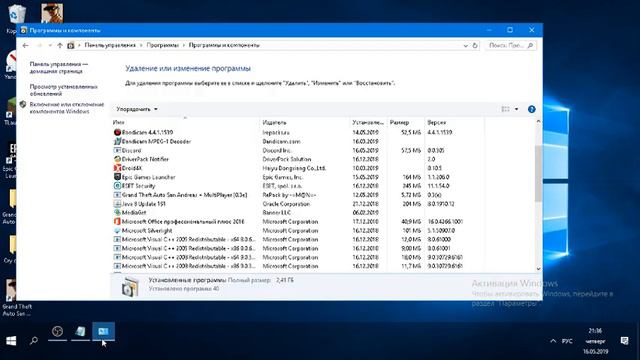Sort by the 'Имя' column header
The width and height of the screenshot is (640, 360).
(185, 122)
